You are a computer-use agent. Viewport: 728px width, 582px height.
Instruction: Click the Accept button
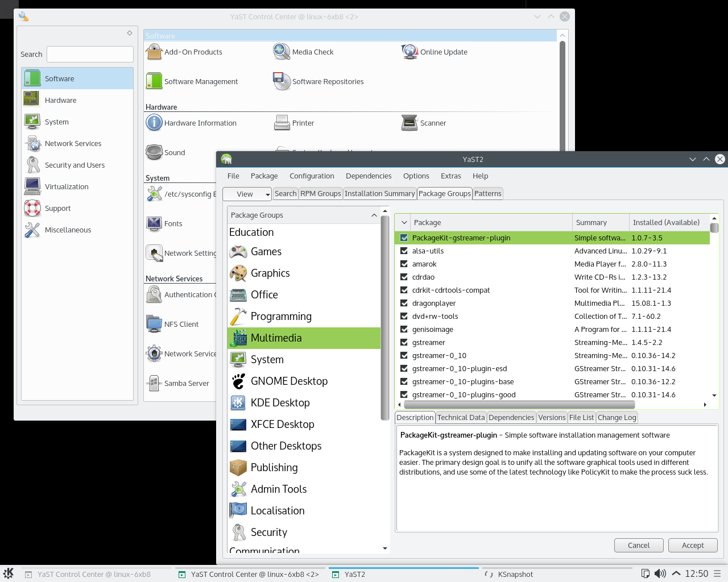[693, 545]
